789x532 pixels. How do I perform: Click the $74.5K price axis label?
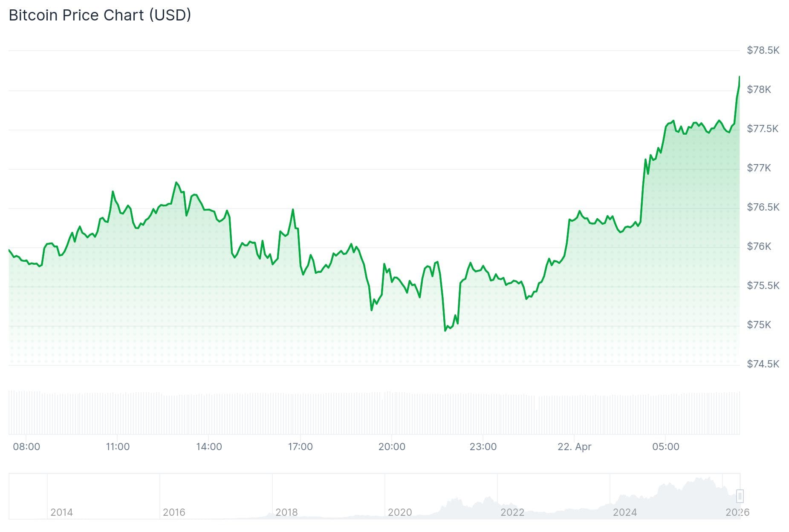[x=763, y=364]
